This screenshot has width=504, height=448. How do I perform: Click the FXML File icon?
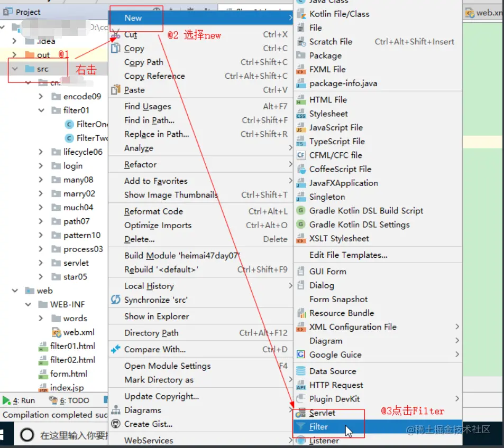[x=301, y=69]
